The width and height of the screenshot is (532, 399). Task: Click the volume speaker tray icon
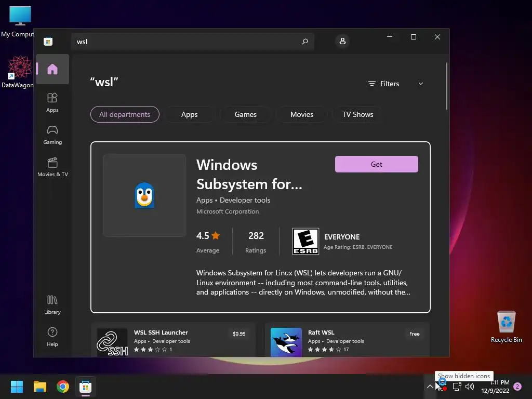(470, 387)
